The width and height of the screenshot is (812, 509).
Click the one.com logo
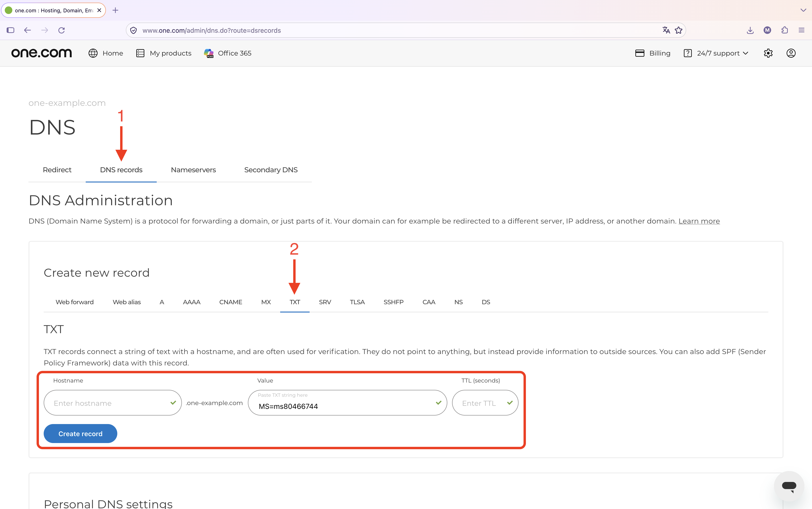(x=41, y=53)
